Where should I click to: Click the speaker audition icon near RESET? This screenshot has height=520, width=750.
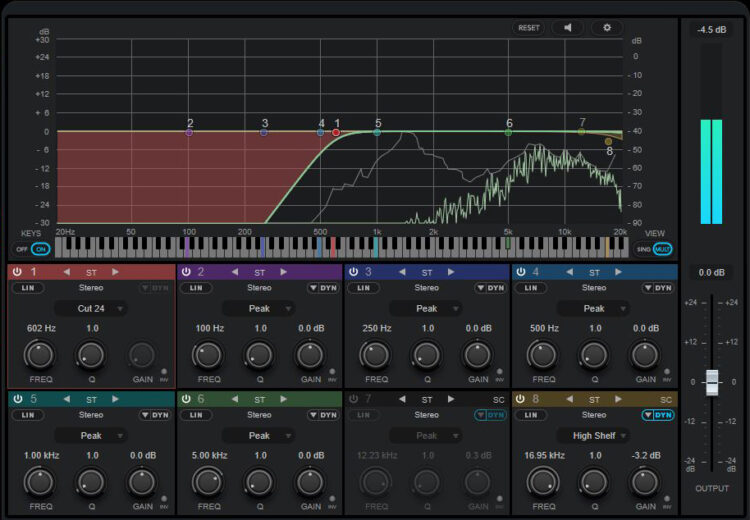(x=568, y=28)
